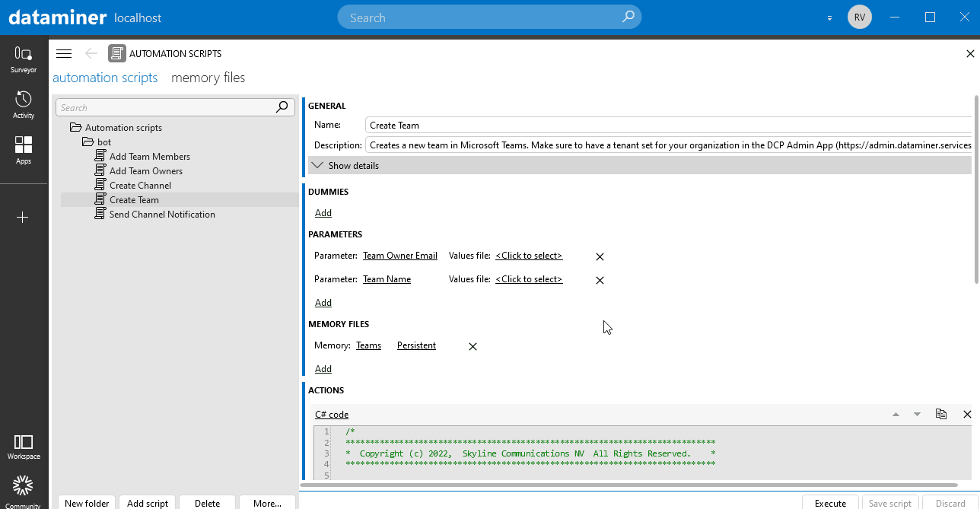This screenshot has height=509, width=980.
Task: Delete the C# code action
Action: tap(967, 415)
